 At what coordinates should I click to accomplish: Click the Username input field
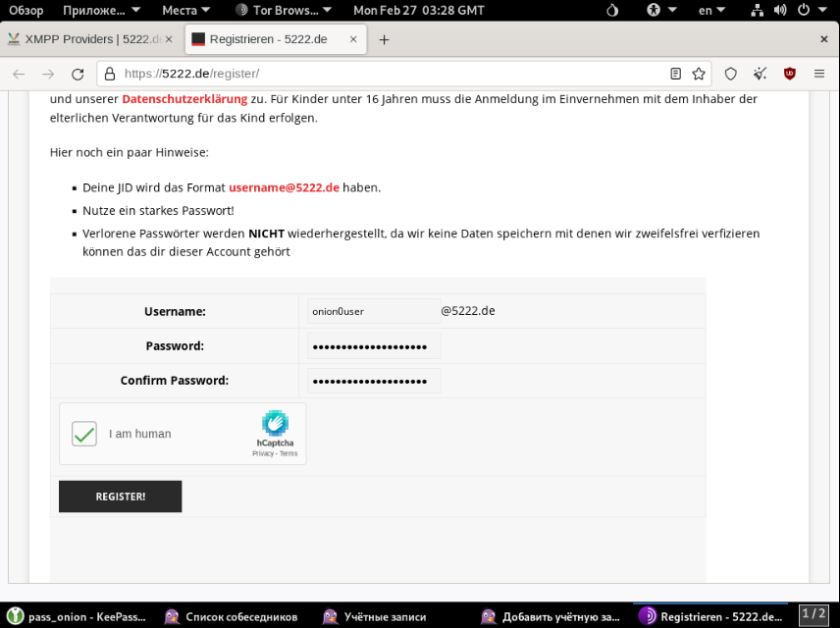[x=373, y=311]
